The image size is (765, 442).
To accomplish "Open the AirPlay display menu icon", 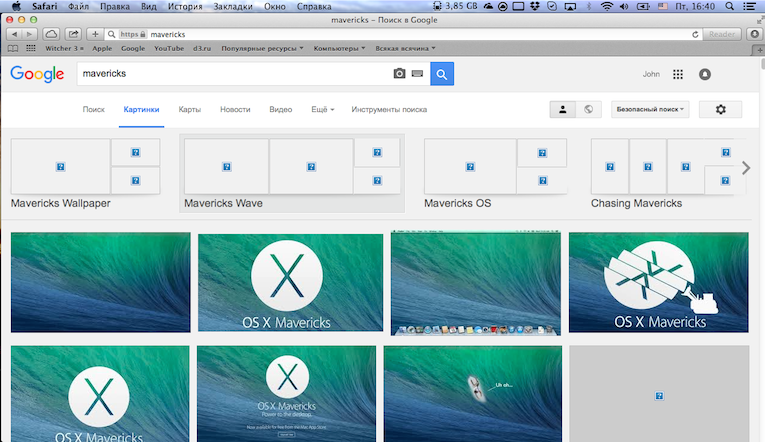I will pos(570,6).
